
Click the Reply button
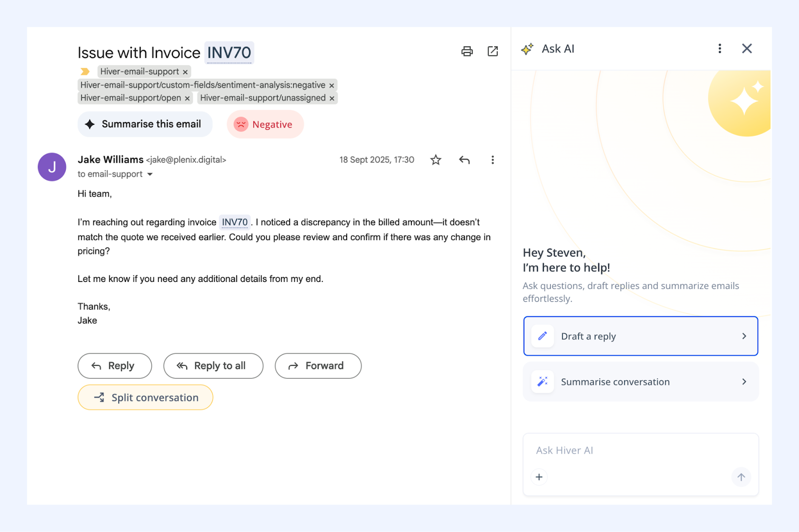click(x=115, y=366)
